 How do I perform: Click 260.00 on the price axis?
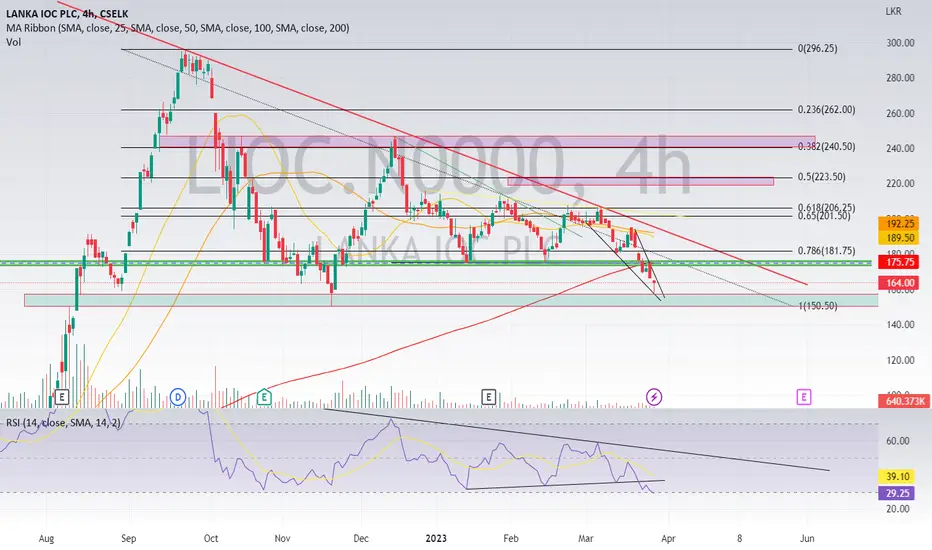click(x=900, y=113)
